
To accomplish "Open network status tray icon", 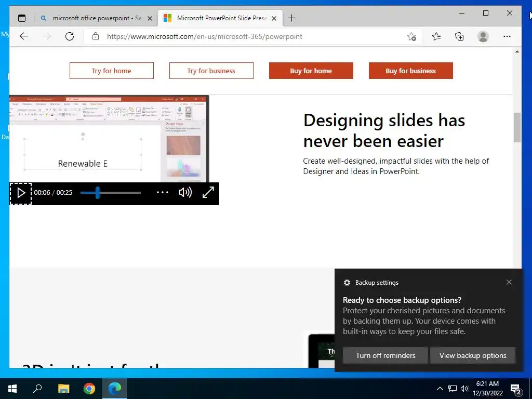I will pyautogui.click(x=453, y=389).
